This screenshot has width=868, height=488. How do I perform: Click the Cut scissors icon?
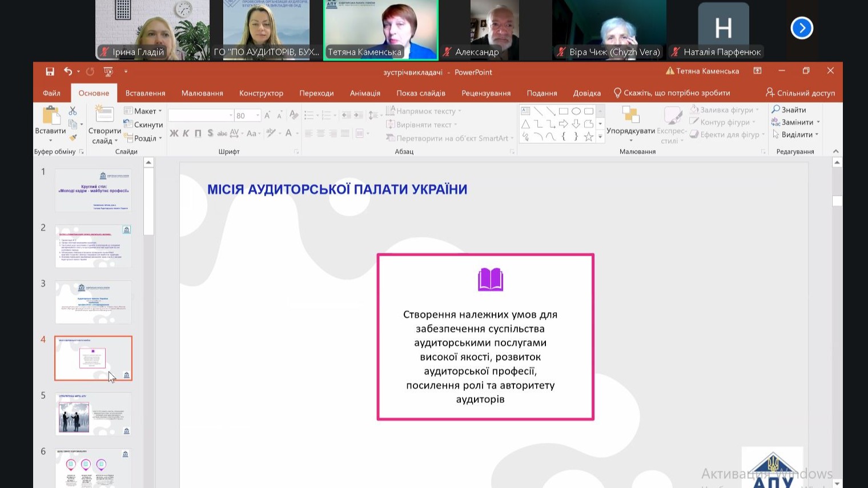click(x=73, y=111)
